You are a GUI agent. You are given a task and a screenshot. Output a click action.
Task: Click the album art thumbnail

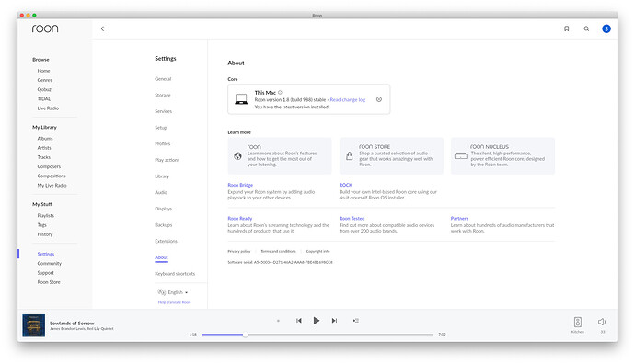click(34, 325)
